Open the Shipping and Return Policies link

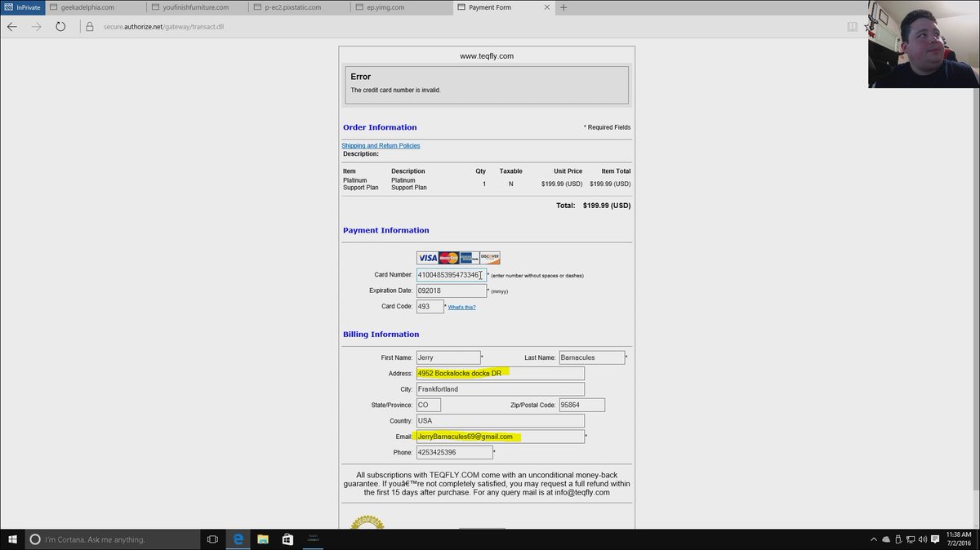coord(381,145)
